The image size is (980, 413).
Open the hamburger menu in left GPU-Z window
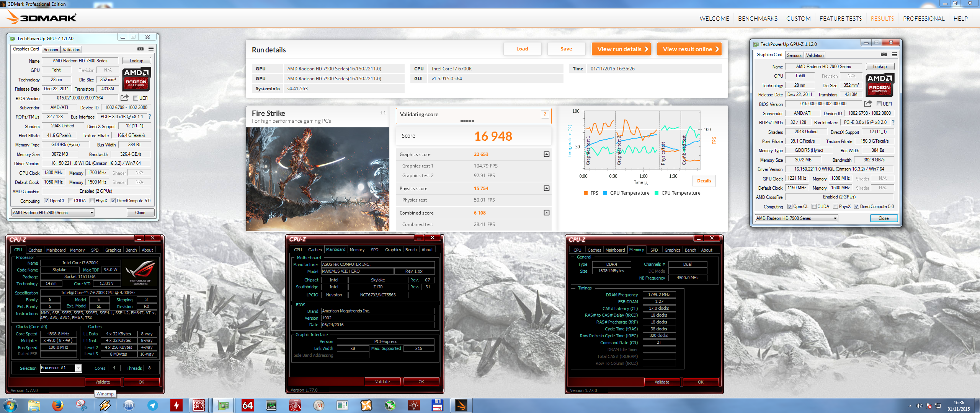151,49
